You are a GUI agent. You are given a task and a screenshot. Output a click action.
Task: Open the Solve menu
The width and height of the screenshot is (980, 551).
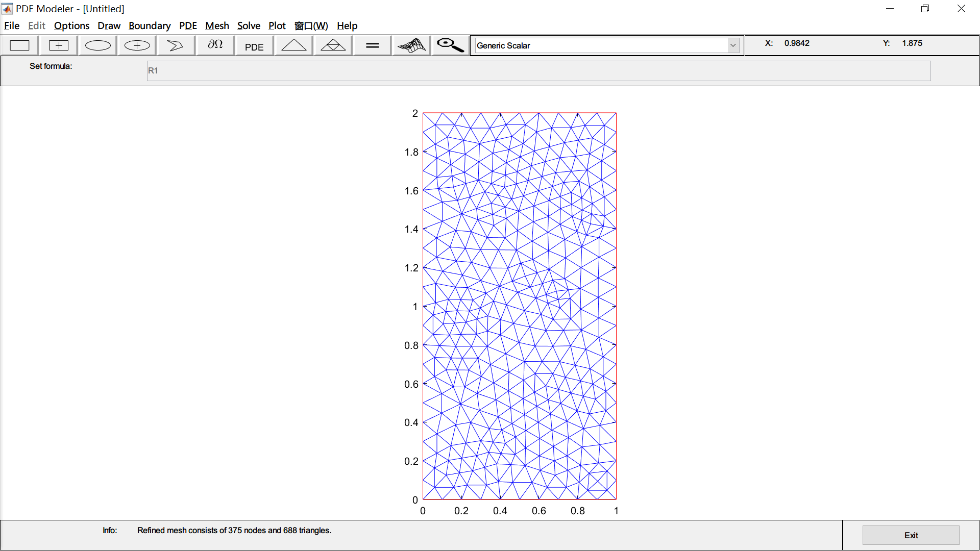pyautogui.click(x=249, y=26)
